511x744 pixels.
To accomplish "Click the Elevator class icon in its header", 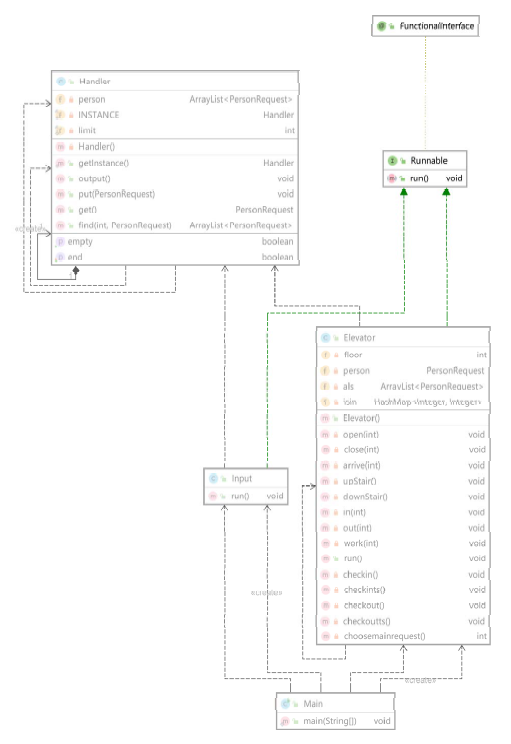I will 325,338.
